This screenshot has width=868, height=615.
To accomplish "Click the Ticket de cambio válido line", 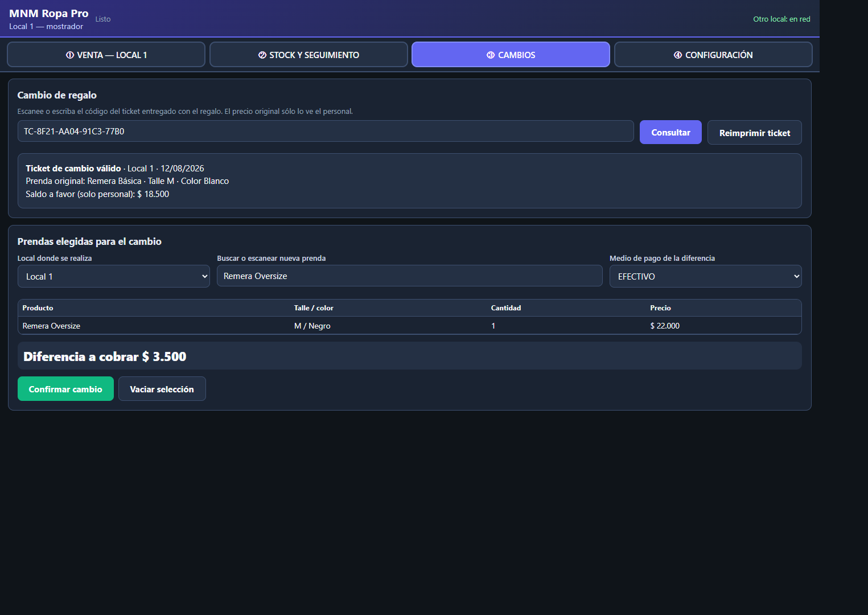I will [115, 168].
